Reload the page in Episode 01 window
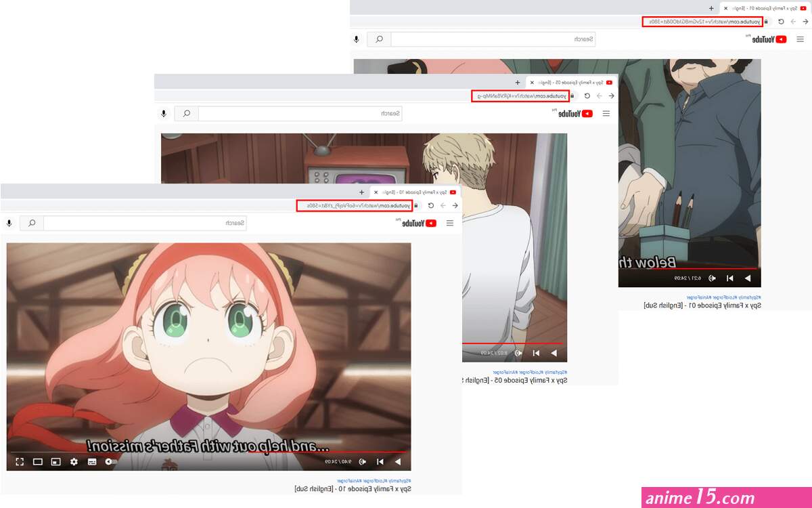Screen dimensions: 812x508 [x=782, y=22]
